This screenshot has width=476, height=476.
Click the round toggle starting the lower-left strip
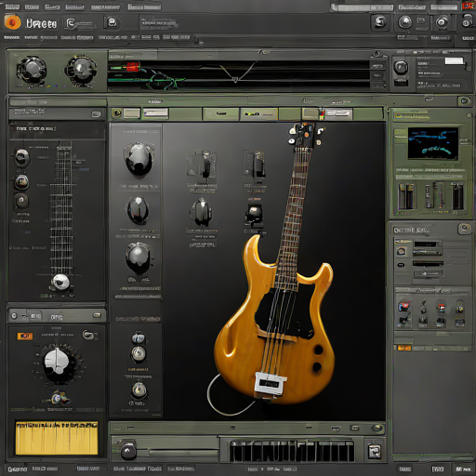tap(14, 316)
